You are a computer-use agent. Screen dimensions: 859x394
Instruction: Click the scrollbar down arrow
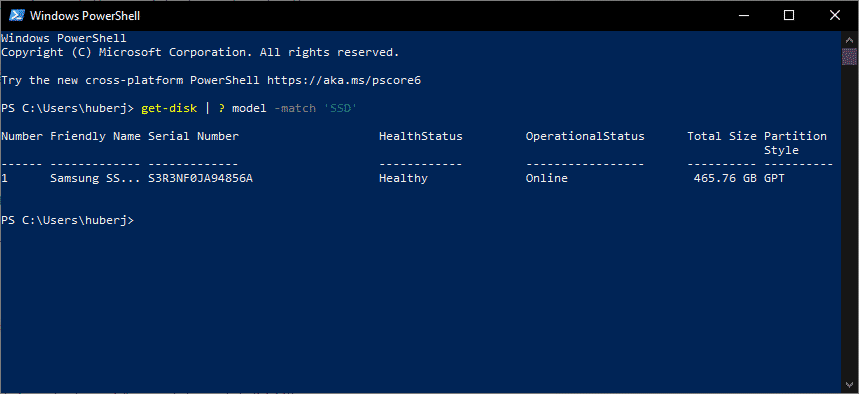pyautogui.click(x=849, y=386)
